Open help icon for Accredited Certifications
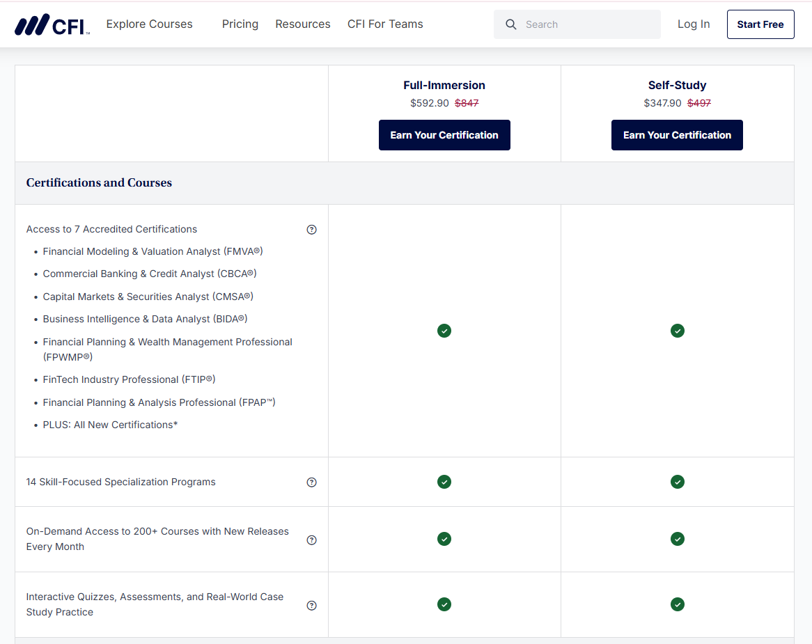812x644 pixels. coord(311,229)
